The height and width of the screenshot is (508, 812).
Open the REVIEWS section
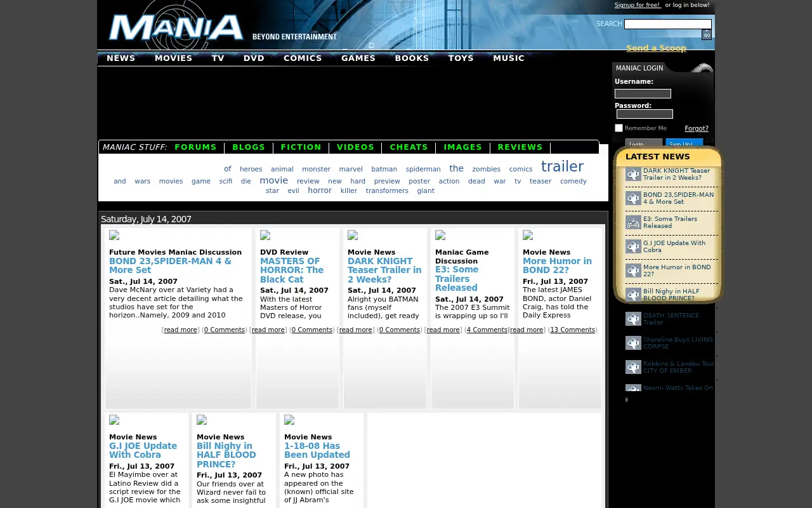click(x=520, y=147)
